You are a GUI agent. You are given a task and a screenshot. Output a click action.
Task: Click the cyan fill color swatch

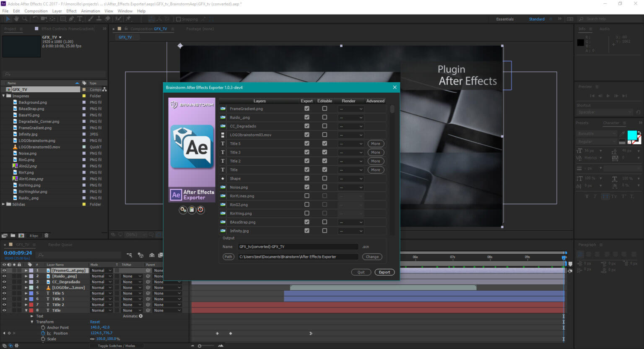coord(632,135)
